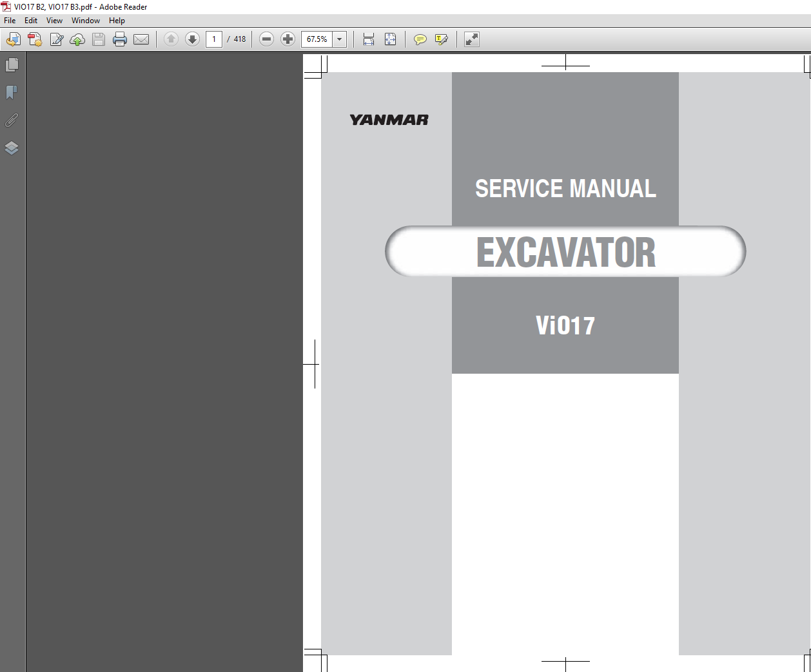The width and height of the screenshot is (811, 672).
Task: Click the Fit width scrolling mode icon
Action: pos(369,39)
